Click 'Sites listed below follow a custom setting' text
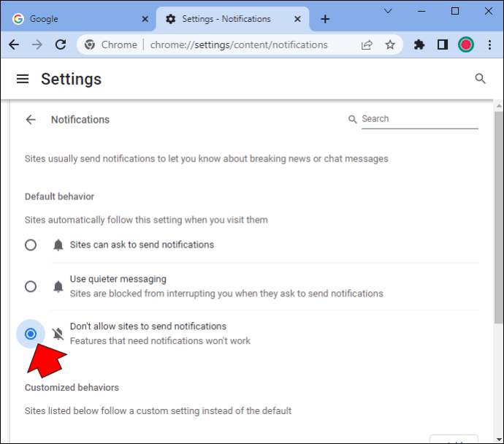The image size is (504, 444). [159, 411]
